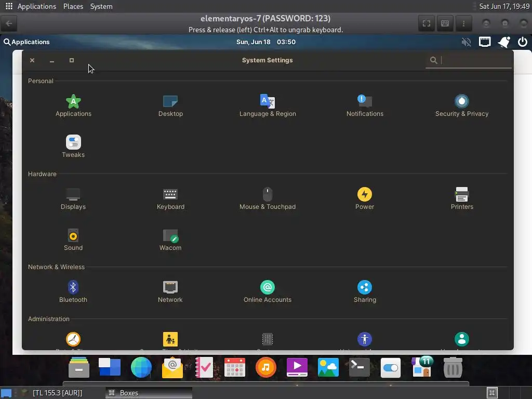Image resolution: width=532 pixels, height=399 pixels.
Task: Open Network settings
Action: click(170, 292)
